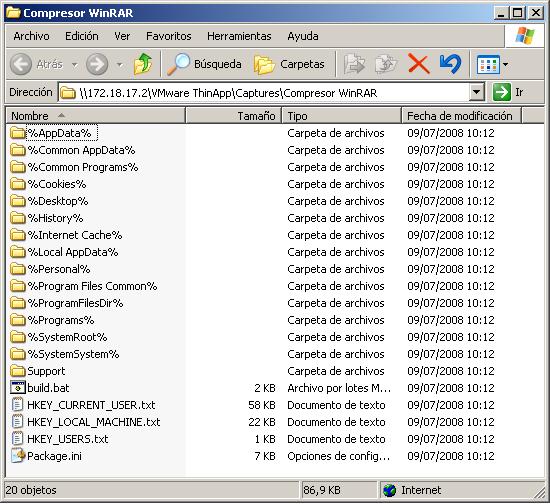Image resolution: width=550 pixels, height=504 pixels.
Task: Click the 'Opciones de config...' type cell
Action: pyautogui.click(x=338, y=456)
